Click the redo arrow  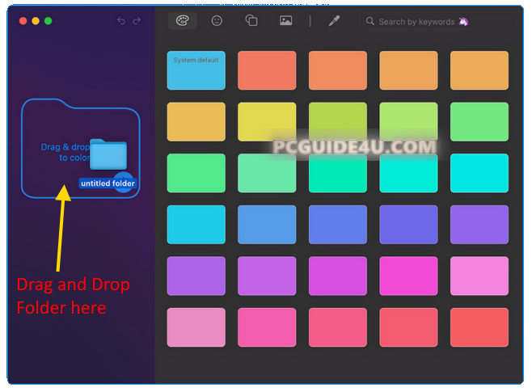tap(137, 21)
